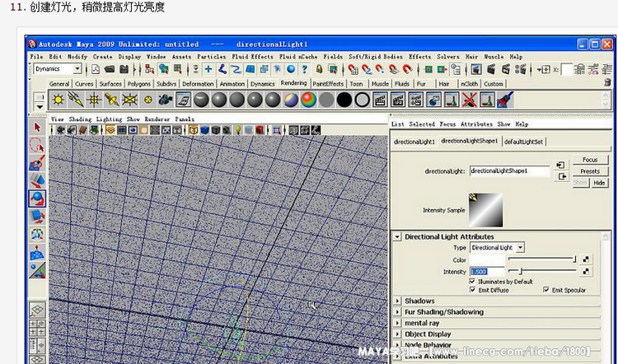Select the Move tool
The image size is (618, 364).
point(37,181)
